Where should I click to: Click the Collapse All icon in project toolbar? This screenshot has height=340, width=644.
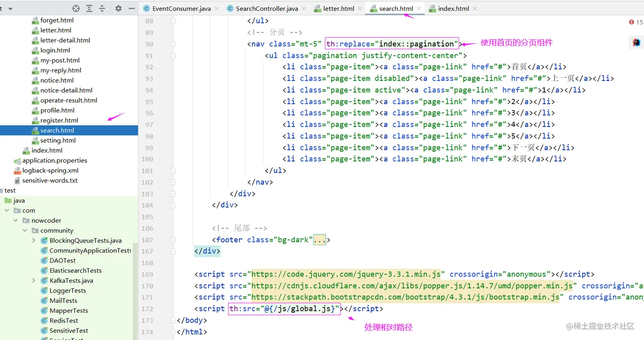point(102,9)
